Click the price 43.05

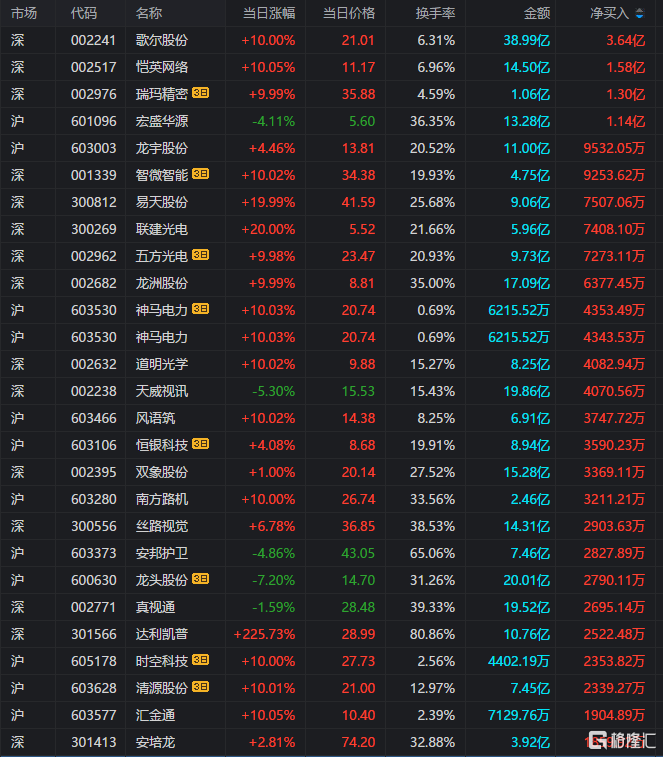pos(358,553)
